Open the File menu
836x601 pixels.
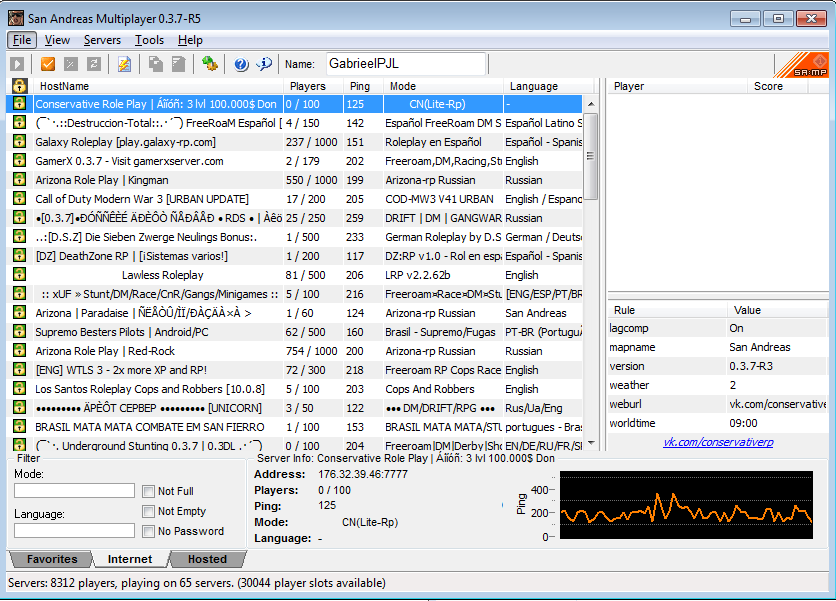22,40
